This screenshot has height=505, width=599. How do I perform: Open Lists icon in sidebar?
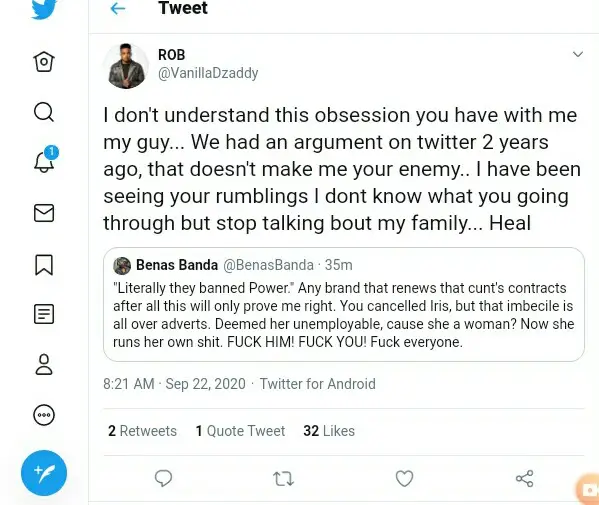click(x=44, y=314)
